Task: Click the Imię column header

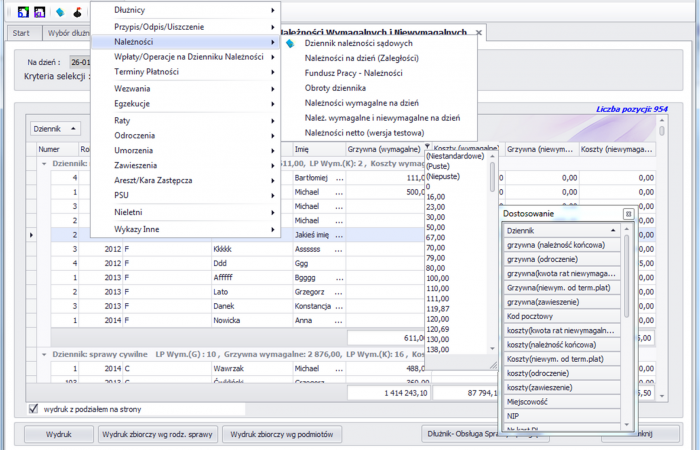Action: 319,149
